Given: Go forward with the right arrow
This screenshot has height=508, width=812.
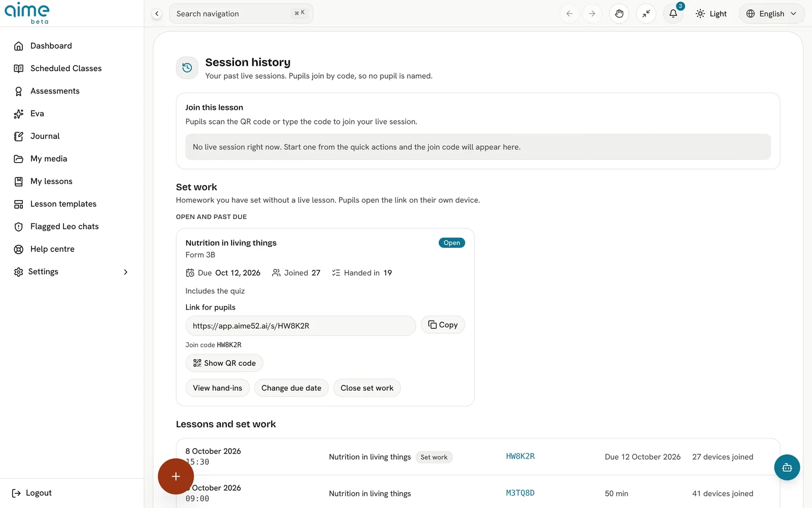Looking at the screenshot, I should (x=592, y=14).
